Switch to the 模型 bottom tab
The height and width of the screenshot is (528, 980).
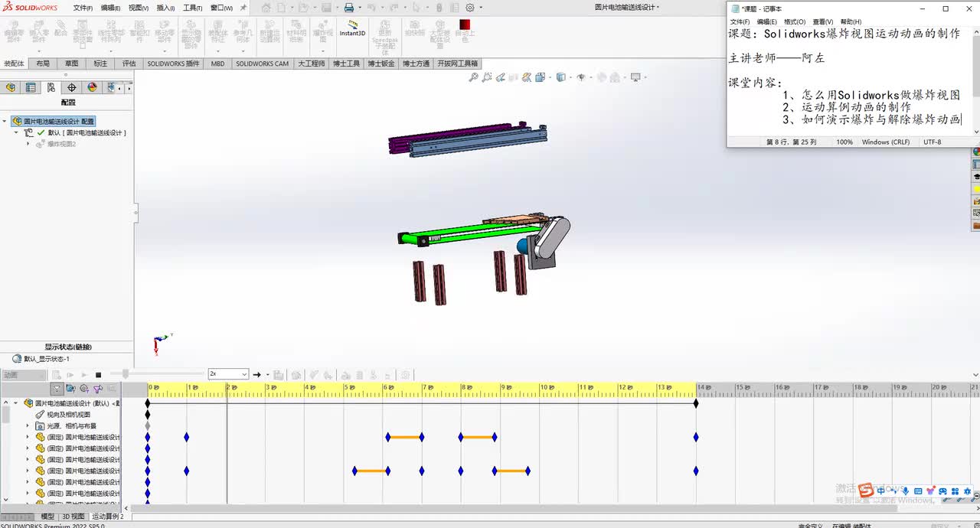click(x=47, y=517)
